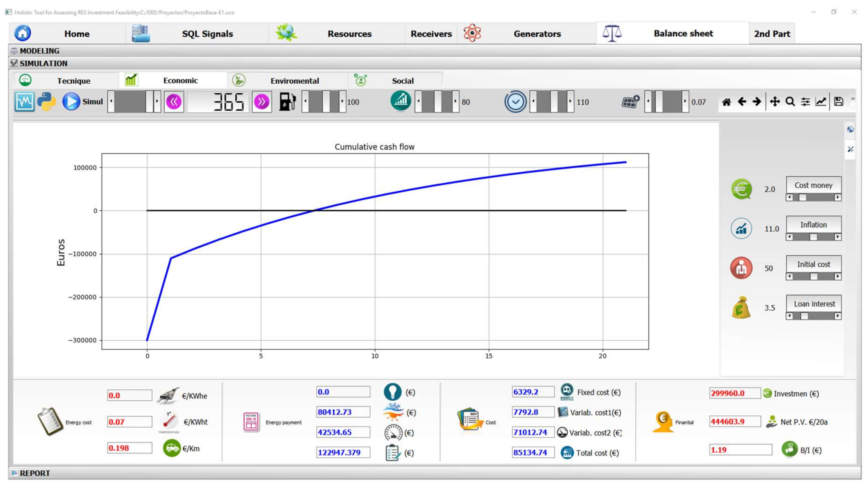
Task: Click the Investmen value input field
Action: pos(735,393)
